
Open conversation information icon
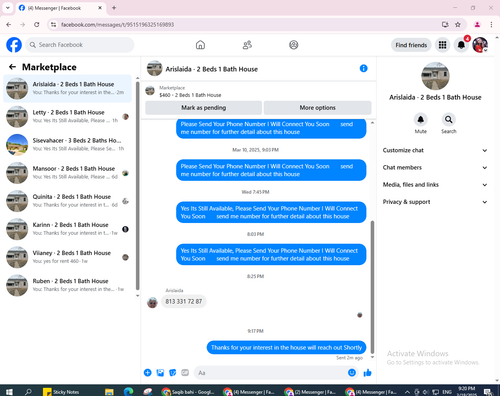click(363, 68)
